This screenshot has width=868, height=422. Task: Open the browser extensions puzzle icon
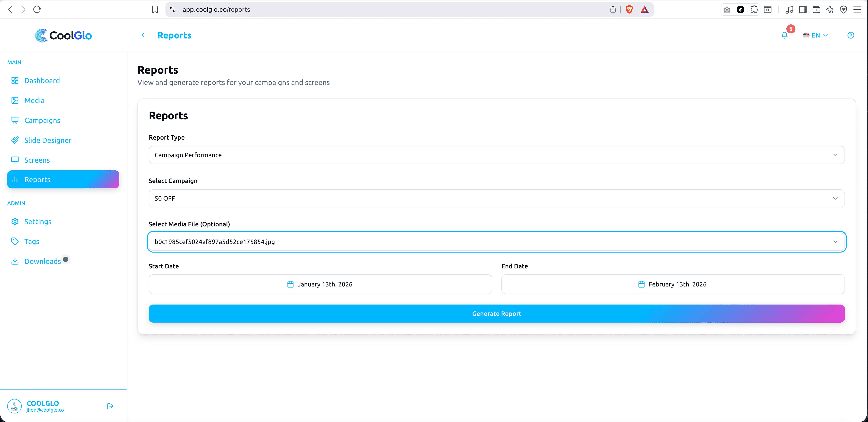point(754,9)
